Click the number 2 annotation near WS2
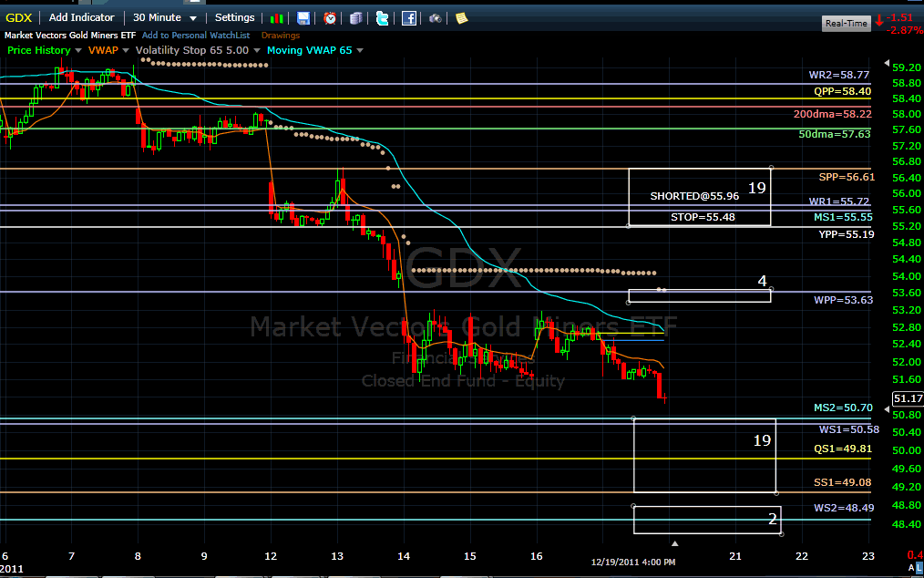 click(x=773, y=519)
